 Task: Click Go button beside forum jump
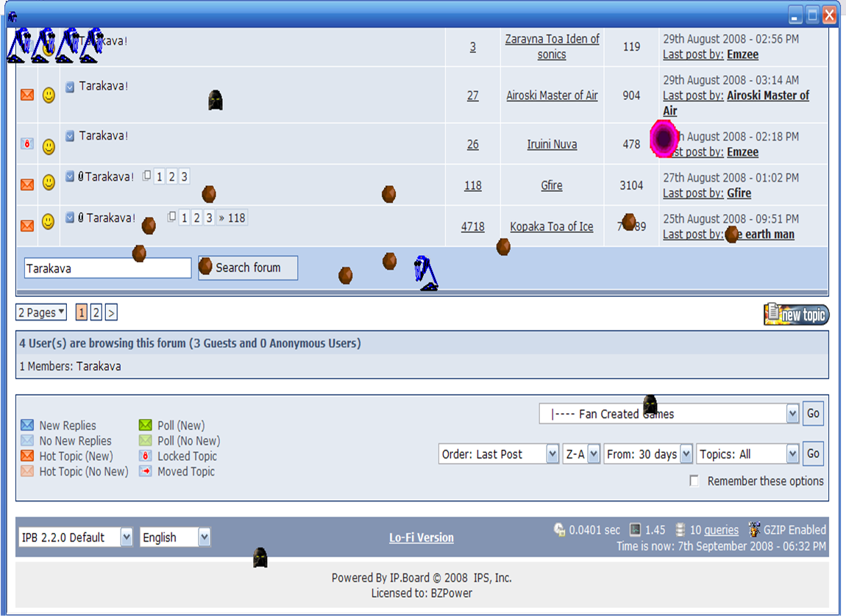click(813, 414)
